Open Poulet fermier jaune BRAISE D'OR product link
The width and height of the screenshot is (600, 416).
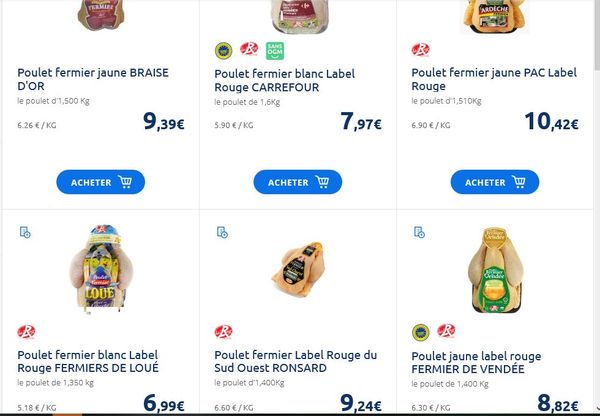tap(93, 79)
